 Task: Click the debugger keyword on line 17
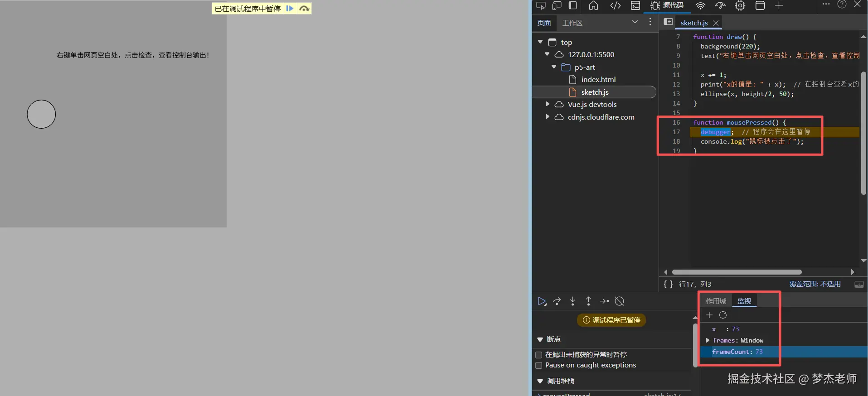715,132
